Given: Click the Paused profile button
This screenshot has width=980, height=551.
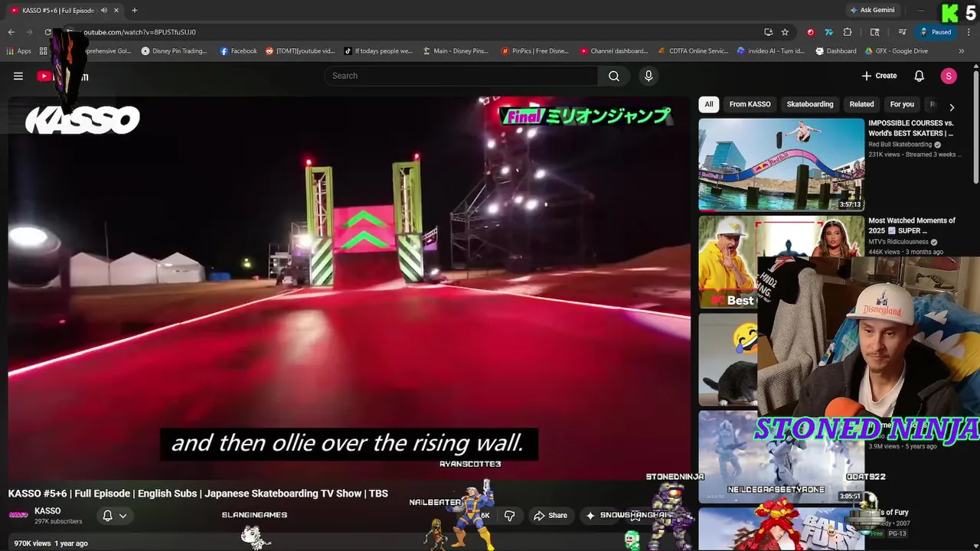Looking at the screenshot, I should click(936, 32).
